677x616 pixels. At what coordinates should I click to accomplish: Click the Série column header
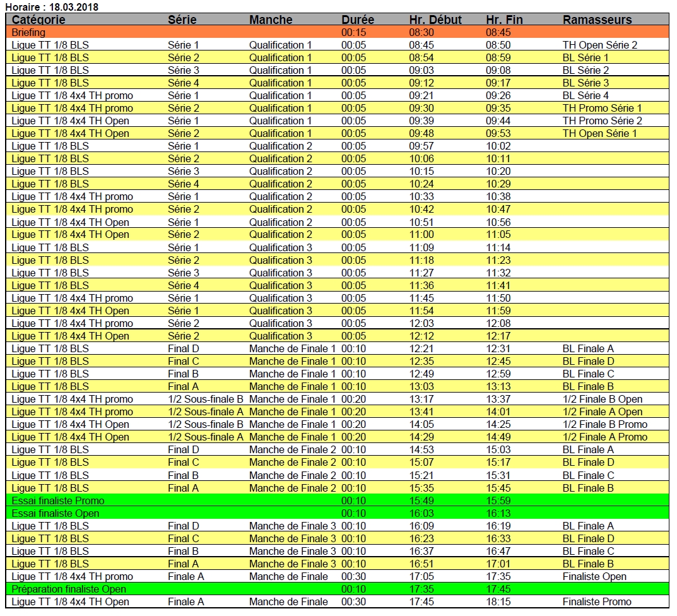(x=182, y=20)
